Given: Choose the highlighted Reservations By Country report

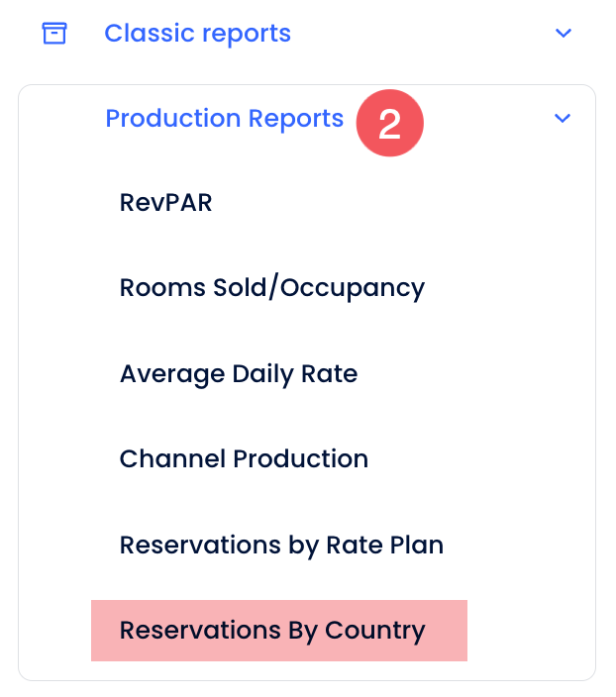Looking at the screenshot, I should [x=272, y=631].
